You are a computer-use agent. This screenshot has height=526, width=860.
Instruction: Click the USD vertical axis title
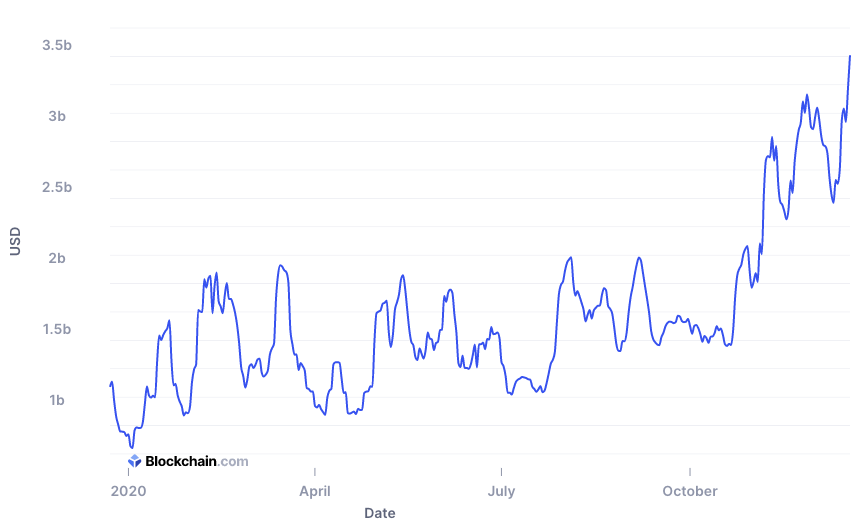[x=15, y=241]
